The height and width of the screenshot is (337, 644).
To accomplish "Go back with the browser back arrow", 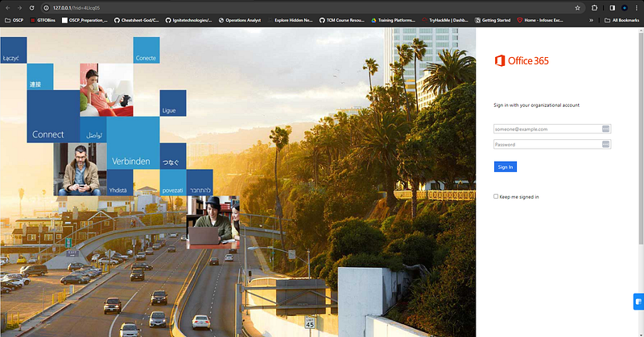I will coord(8,8).
